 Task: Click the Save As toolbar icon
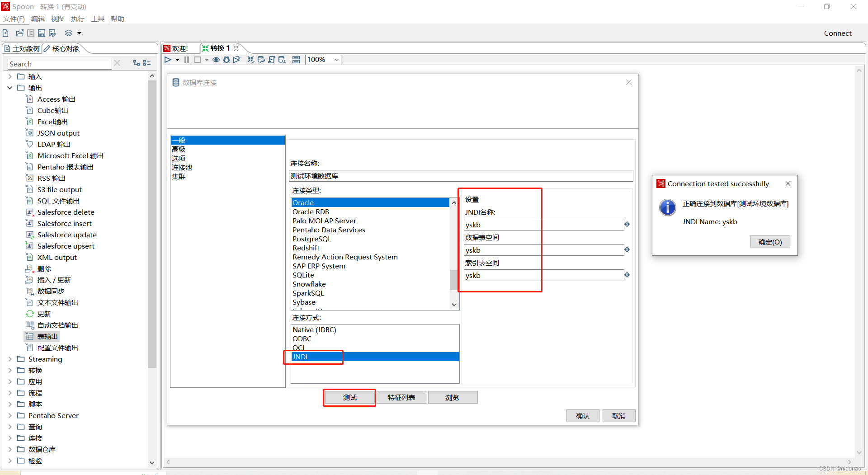click(52, 33)
